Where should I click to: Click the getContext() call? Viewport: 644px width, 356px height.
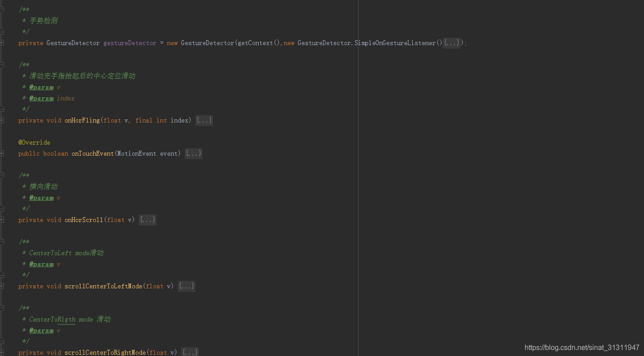[259, 43]
